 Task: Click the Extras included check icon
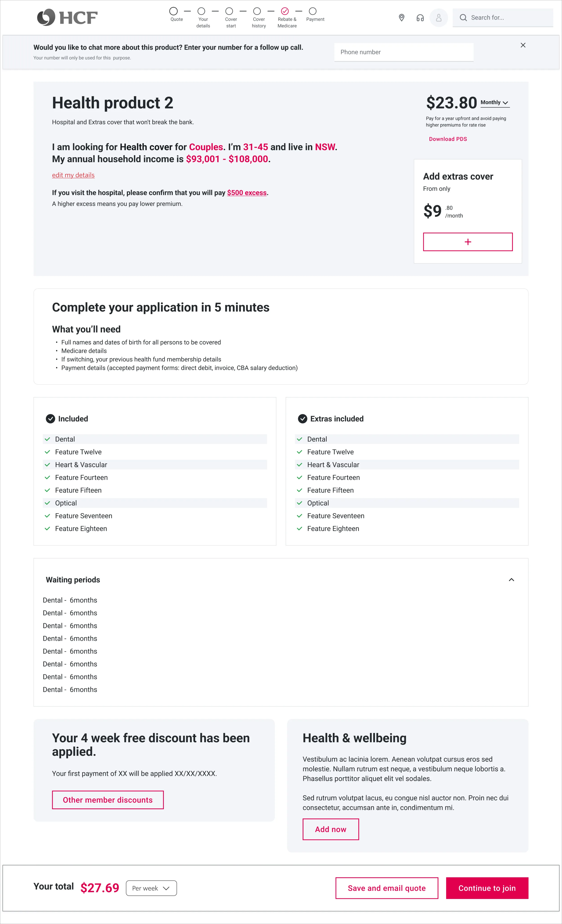point(302,419)
